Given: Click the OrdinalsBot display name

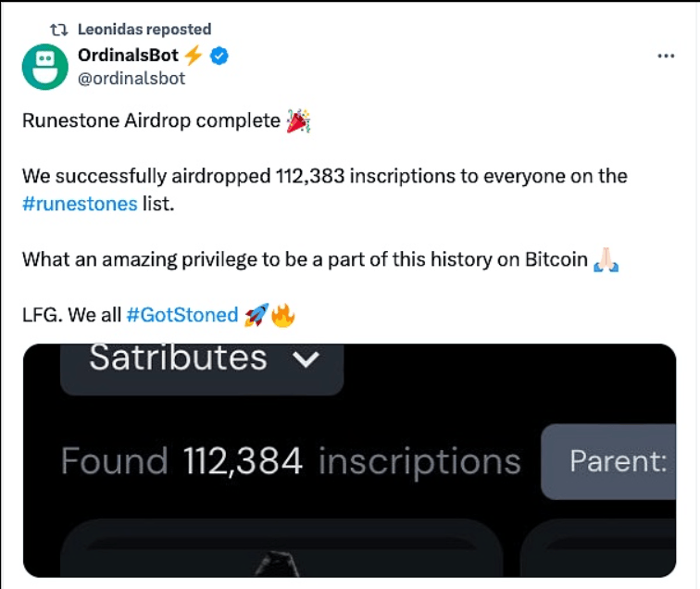Looking at the screenshot, I should tap(141, 56).
